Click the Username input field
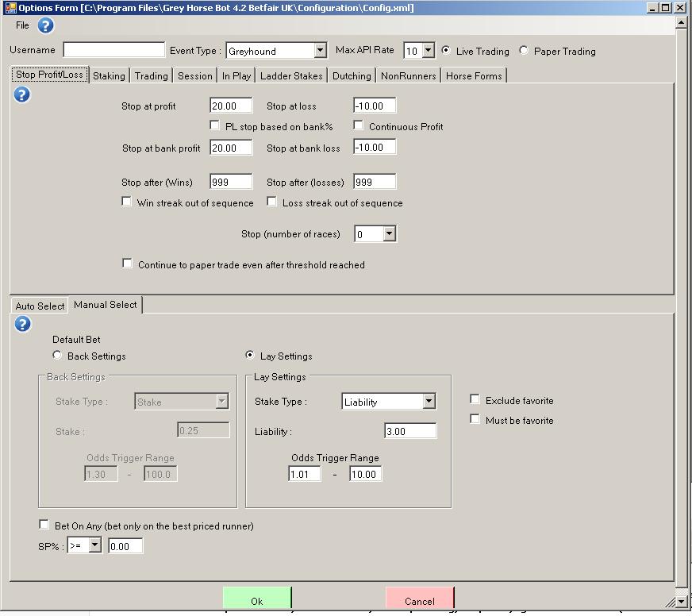The height and width of the screenshot is (616, 692). (x=113, y=50)
